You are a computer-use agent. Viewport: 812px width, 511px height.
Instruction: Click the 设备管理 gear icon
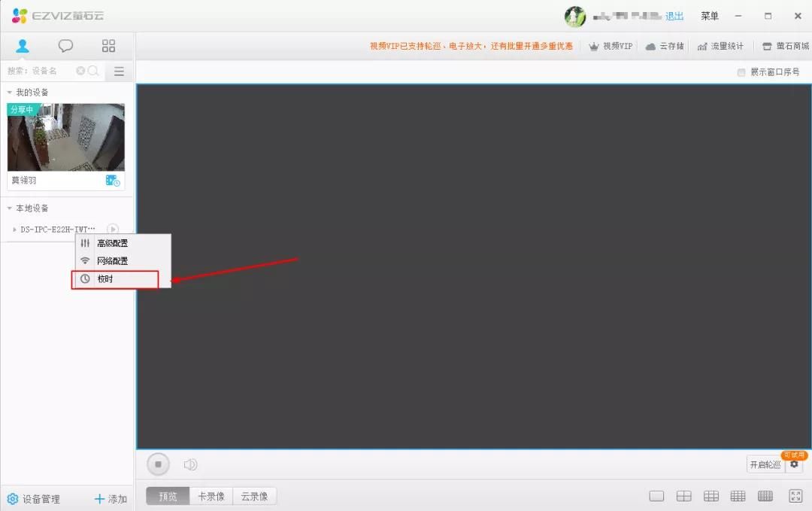click(13, 498)
